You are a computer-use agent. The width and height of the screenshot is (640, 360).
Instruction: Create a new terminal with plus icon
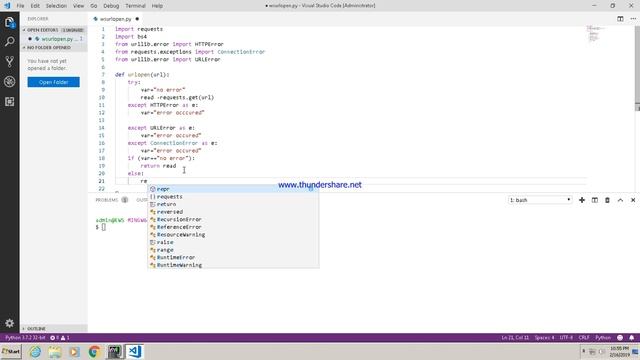click(x=582, y=200)
